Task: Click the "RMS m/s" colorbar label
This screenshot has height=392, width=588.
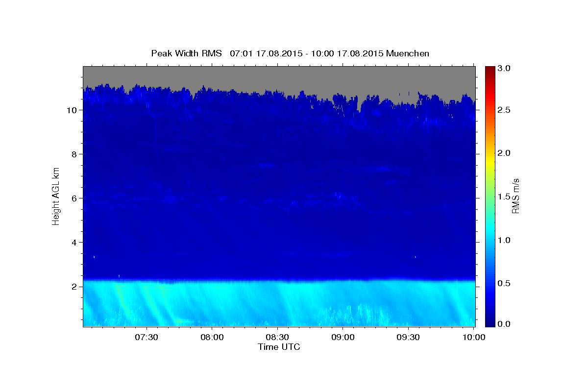Action: (515, 196)
